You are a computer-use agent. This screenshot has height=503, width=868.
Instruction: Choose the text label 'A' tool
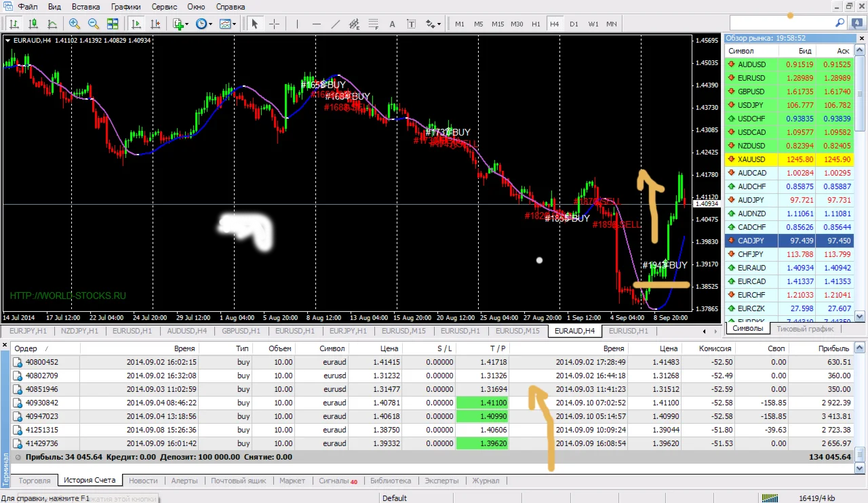click(x=392, y=24)
